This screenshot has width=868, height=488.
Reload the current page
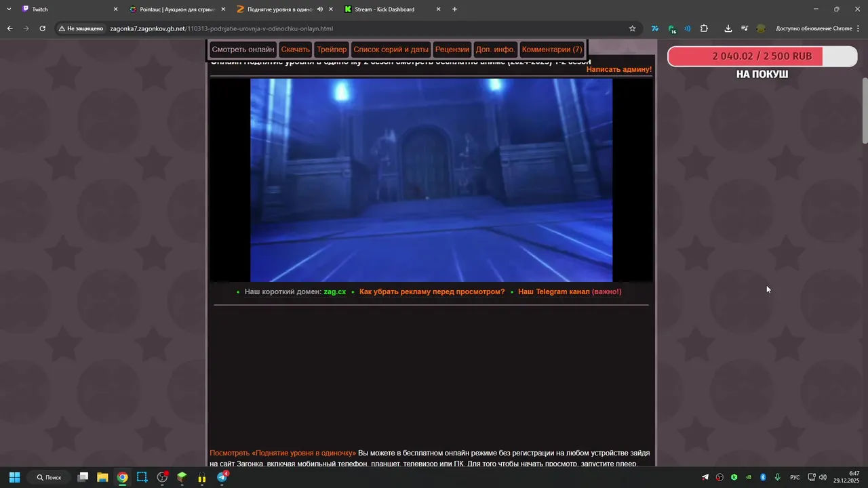42,28
